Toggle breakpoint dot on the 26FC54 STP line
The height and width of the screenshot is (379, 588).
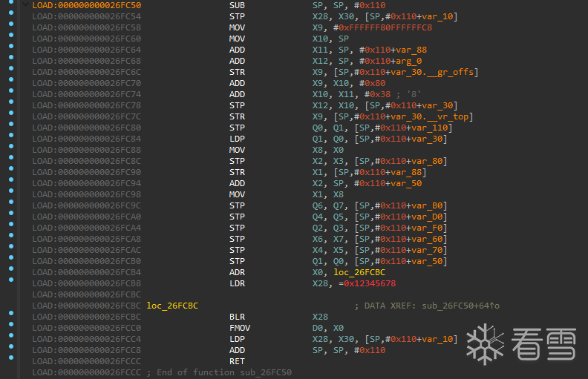click(x=11, y=13)
